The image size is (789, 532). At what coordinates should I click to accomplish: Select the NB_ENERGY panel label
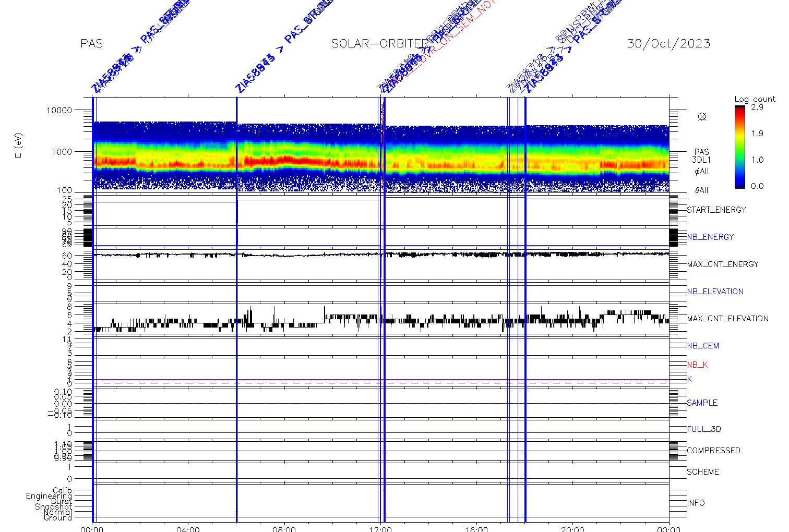[710, 237]
